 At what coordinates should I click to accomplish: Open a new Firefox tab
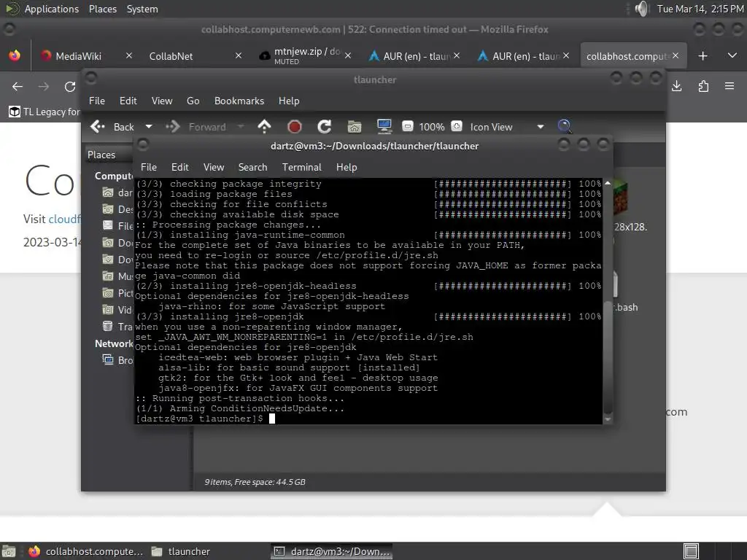click(703, 56)
